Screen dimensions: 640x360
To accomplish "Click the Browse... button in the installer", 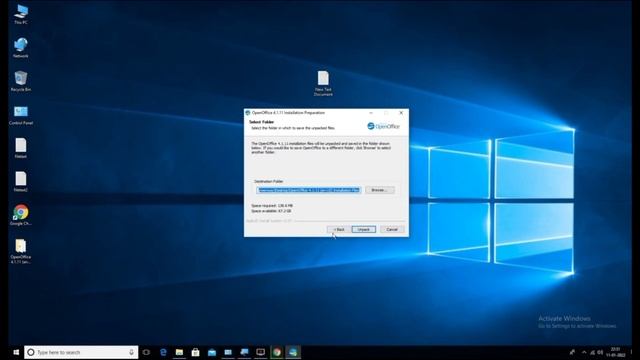I will click(380, 190).
